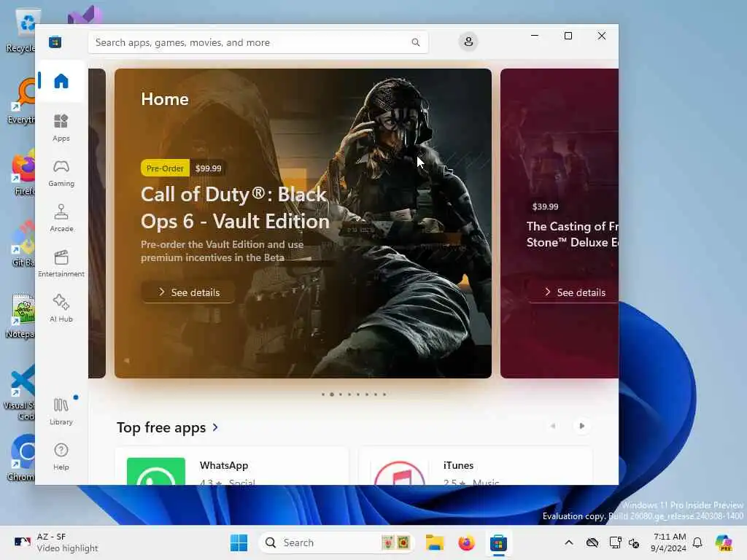Open the Apps section in sidebar
The image size is (747, 560).
[x=61, y=128]
